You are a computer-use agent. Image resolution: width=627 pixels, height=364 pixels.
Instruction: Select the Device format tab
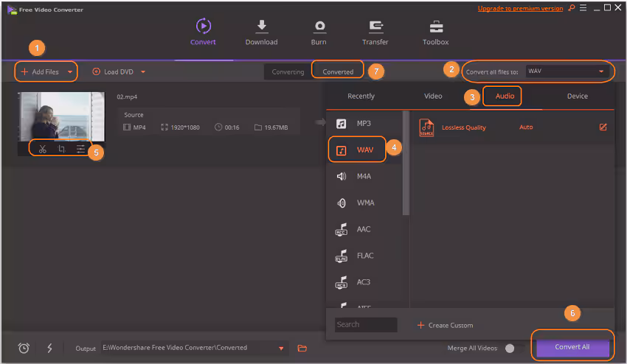pyautogui.click(x=578, y=96)
